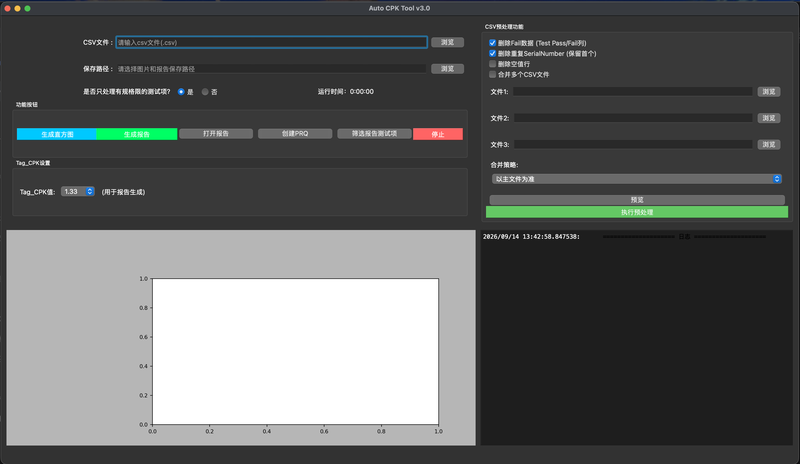
Task: Enable the 删除空值行 checkbox
Action: point(492,64)
